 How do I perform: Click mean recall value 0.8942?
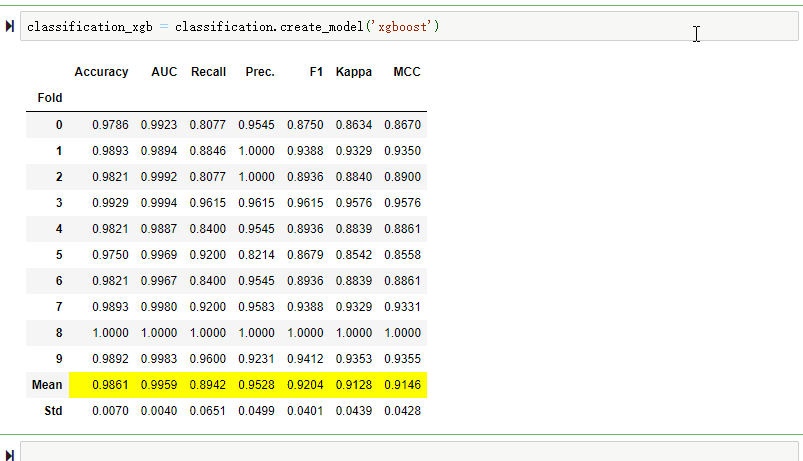pyautogui.click(x=207, y=385)
